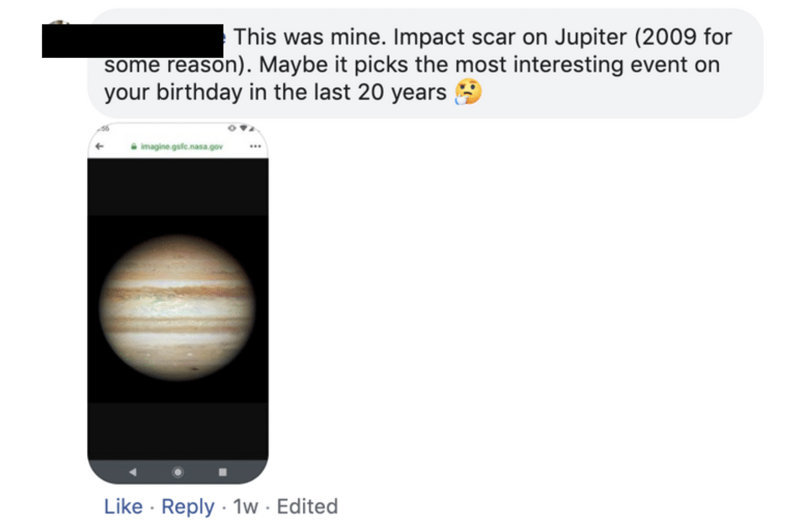804x532 pixels.
Task: Tap the Android recents square icon
Action: 222,472
